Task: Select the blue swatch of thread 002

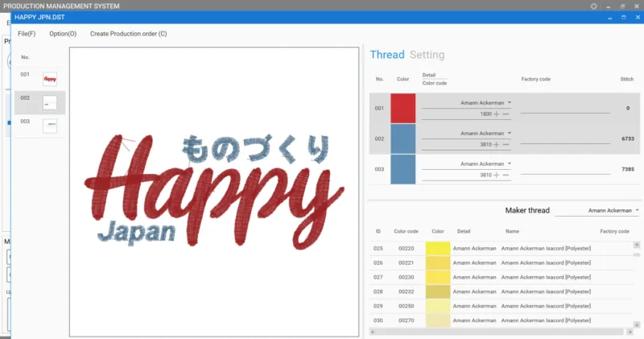Action: point(403,138)
